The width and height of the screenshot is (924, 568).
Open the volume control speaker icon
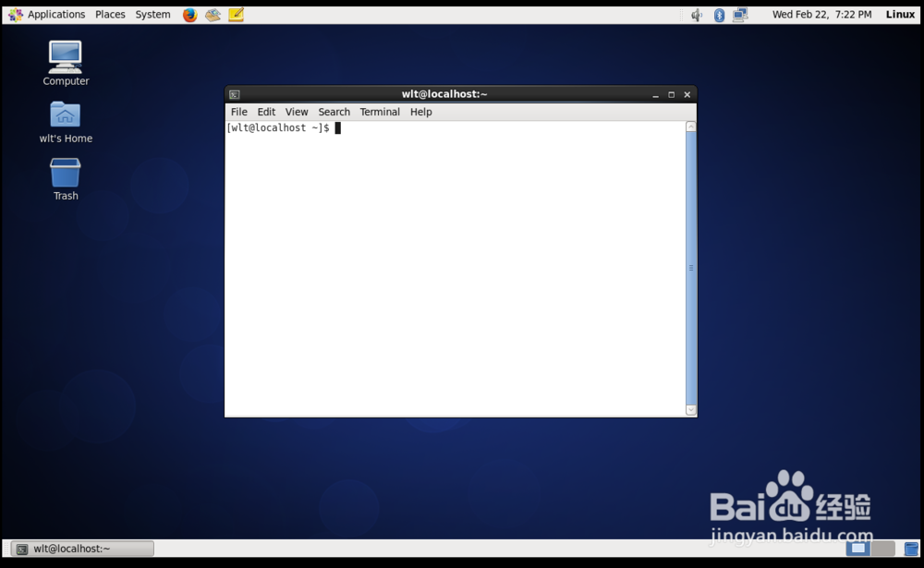pyautogui.click(x=697, y=15)
